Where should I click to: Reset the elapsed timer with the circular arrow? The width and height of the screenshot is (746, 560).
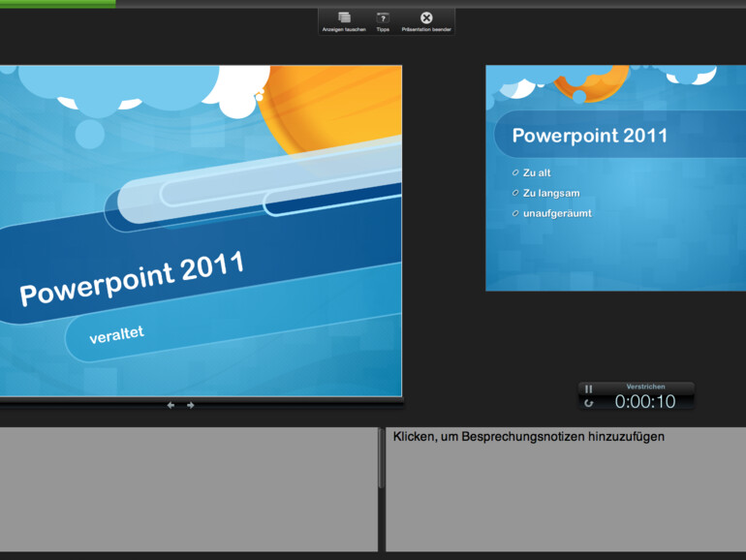pyautogui.click(x=588, y=403)
